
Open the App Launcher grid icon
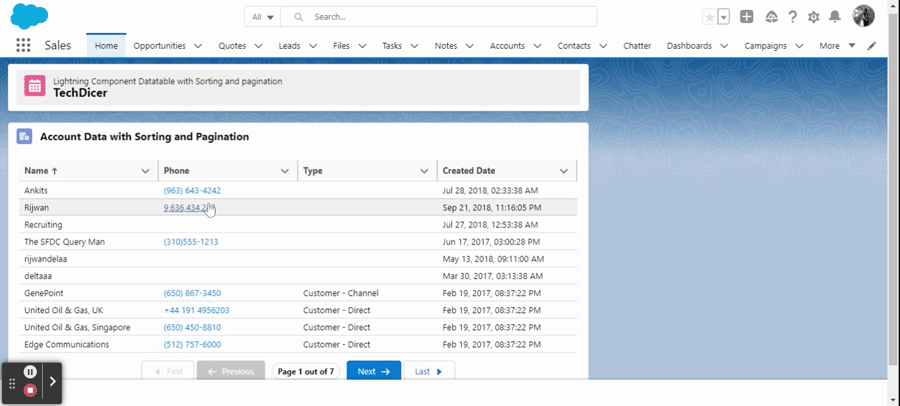(23, 45)
